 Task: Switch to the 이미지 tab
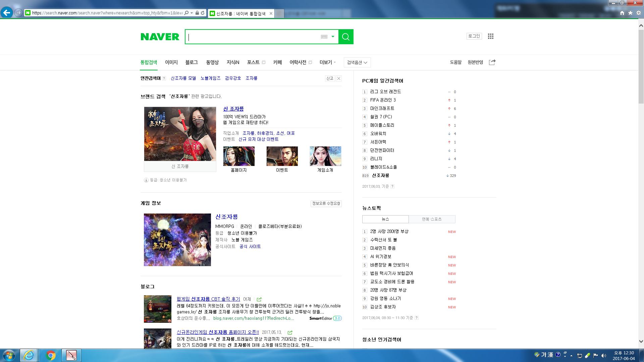click(171, 62)
